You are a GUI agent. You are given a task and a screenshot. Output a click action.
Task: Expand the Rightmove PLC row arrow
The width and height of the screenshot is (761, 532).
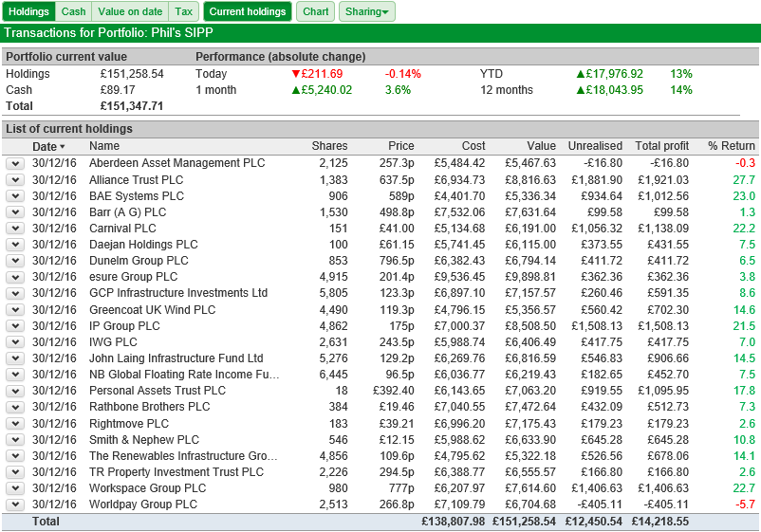(x=15, y=424)
